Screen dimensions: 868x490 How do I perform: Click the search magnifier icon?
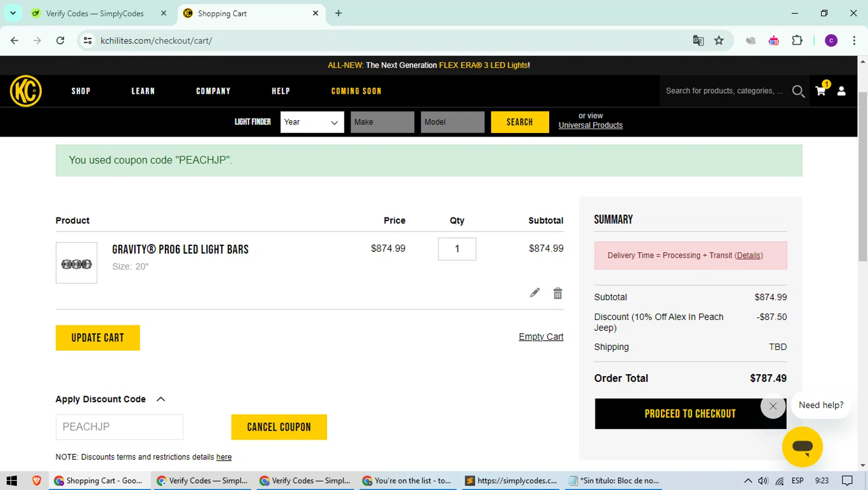[x=799, y=91]
